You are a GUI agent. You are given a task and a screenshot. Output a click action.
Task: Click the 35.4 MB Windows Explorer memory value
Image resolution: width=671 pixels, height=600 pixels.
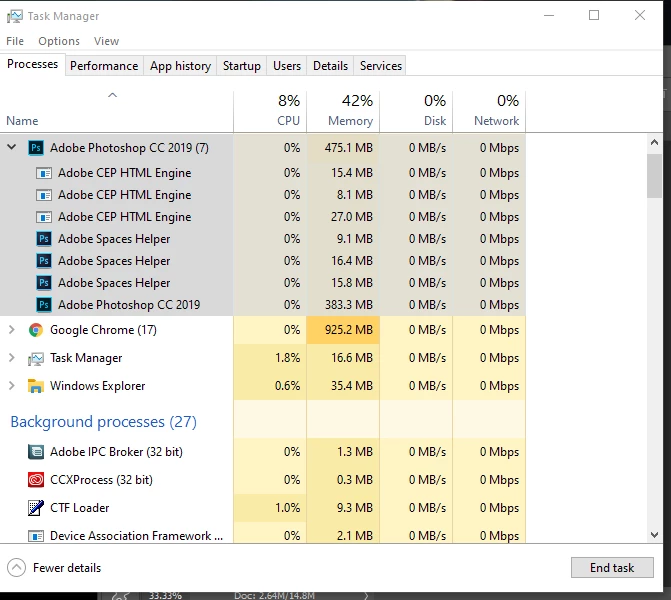coord(352,386)
